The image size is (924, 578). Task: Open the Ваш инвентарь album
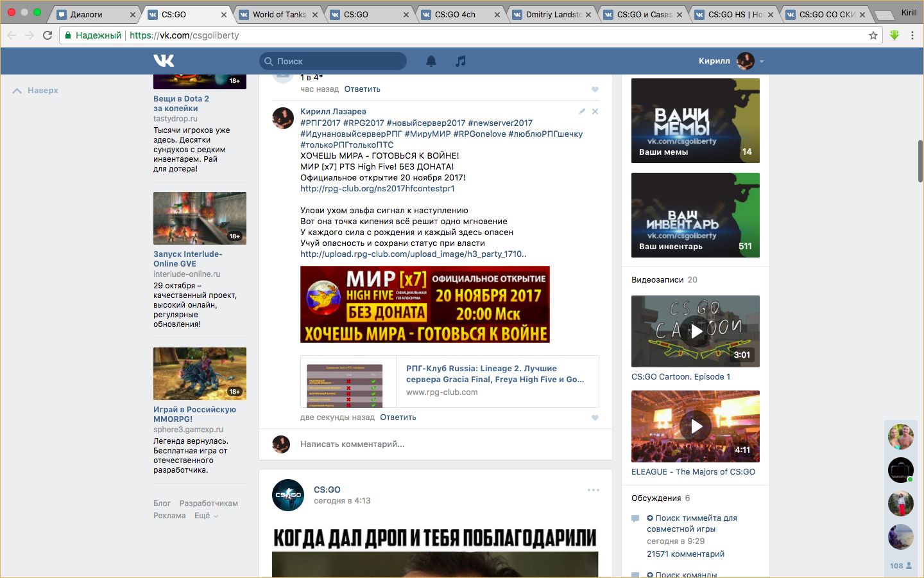pos(696,215)
